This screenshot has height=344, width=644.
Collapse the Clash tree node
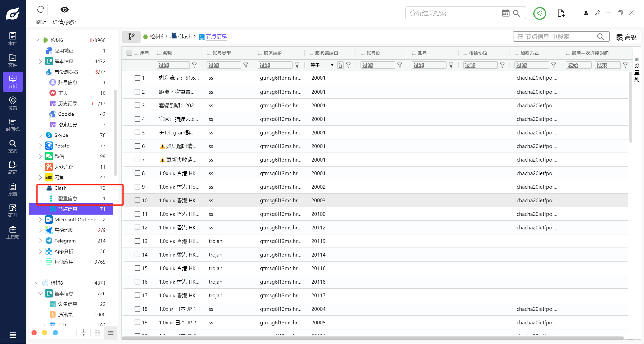[x=41, y=188]
